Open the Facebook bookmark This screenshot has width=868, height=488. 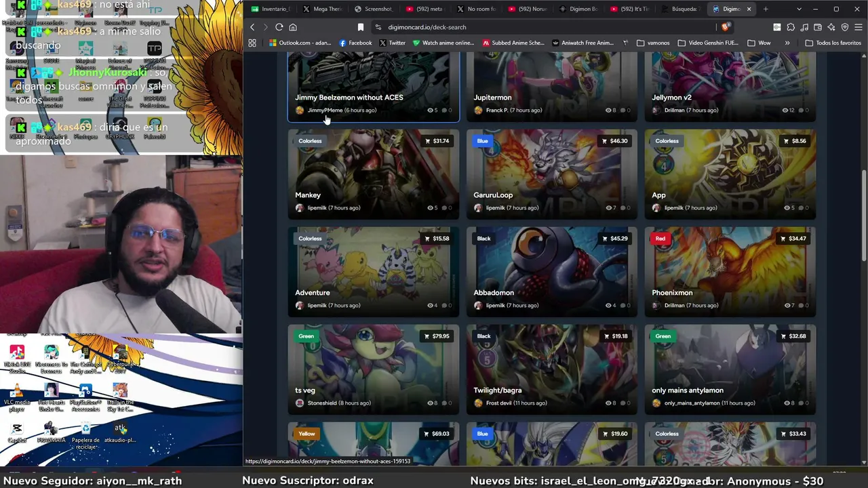pyautogui.click(x=355, y=43)
